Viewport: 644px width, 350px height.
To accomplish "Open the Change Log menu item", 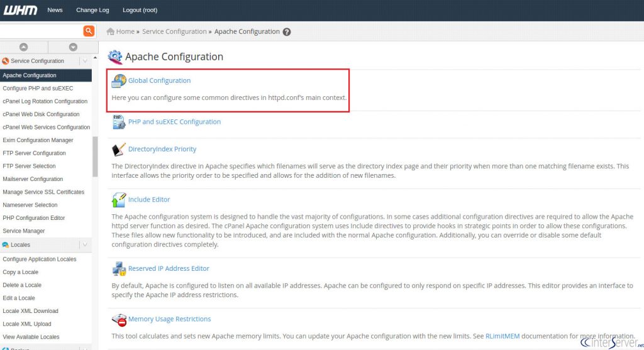I will click(x=92, y=10).
